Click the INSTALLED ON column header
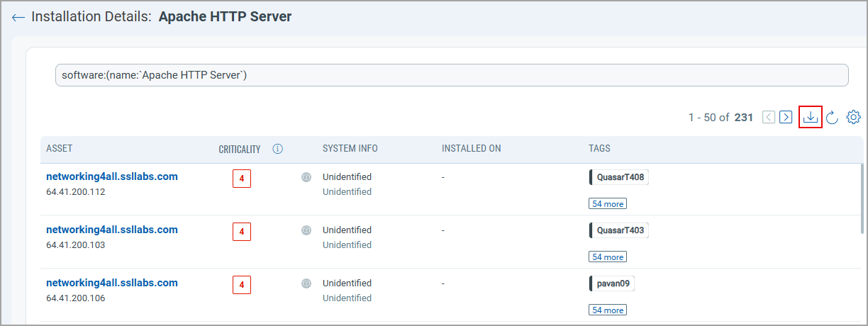Viewport: 868px width, 326px height. click(472, 149)
